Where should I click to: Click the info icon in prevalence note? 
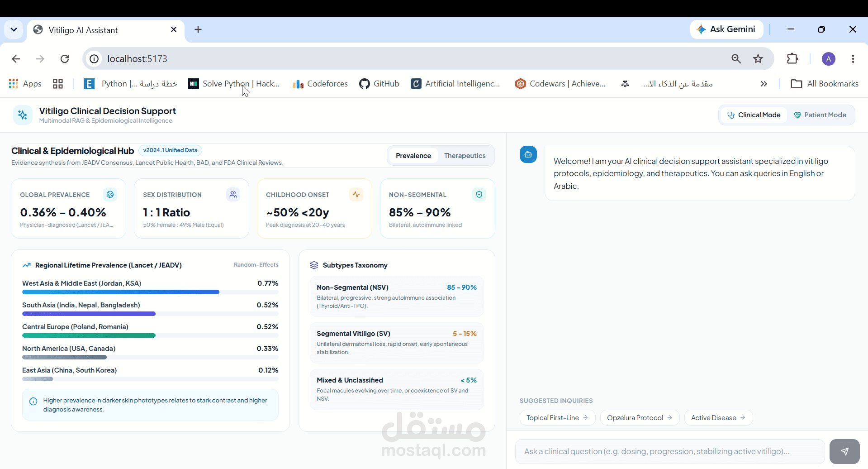pyautogui.click(x=33, y=401)
